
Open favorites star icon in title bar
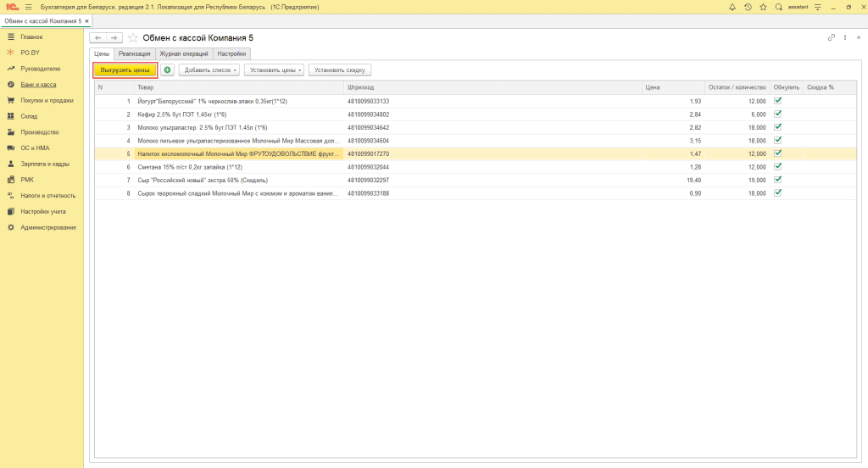763,7
